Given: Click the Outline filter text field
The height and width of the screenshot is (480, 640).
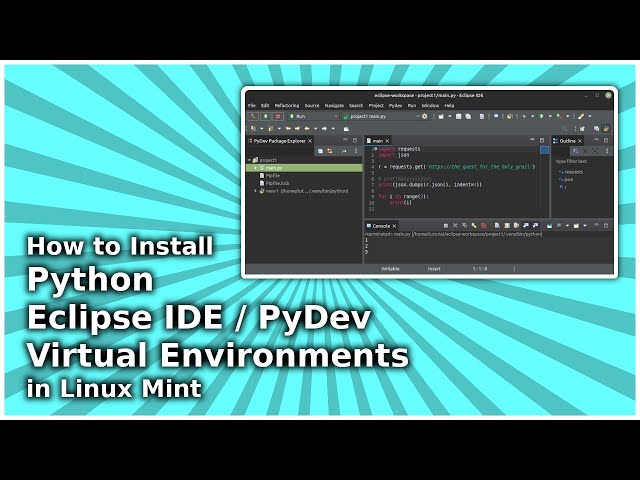Looking at the screenshot, I should click(x=582, y=162).
